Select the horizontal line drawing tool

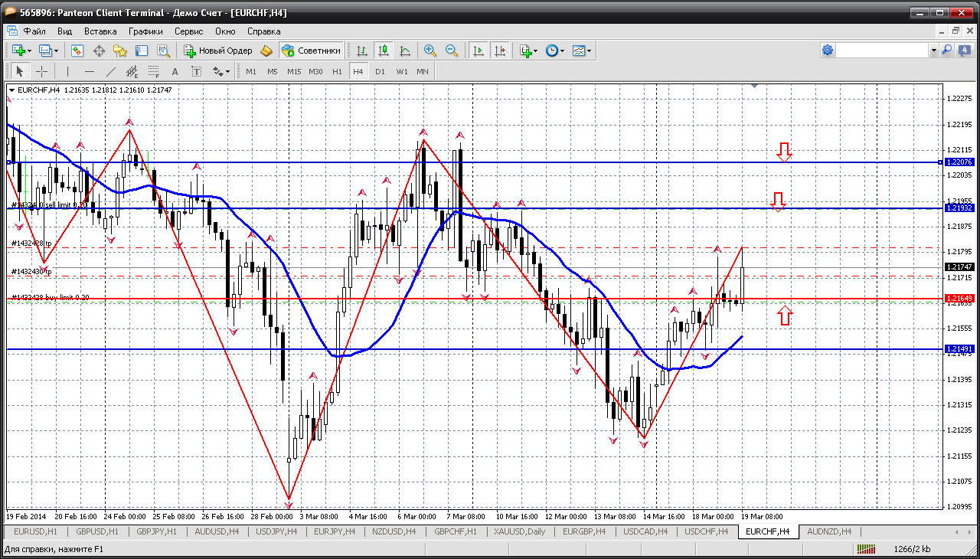(89, 71)
